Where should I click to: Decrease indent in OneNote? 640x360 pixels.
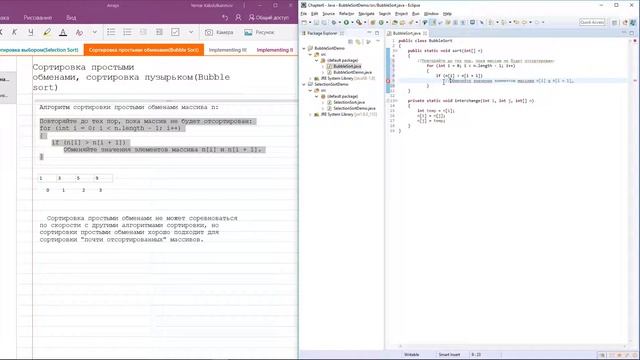click(x=143, y=32)
